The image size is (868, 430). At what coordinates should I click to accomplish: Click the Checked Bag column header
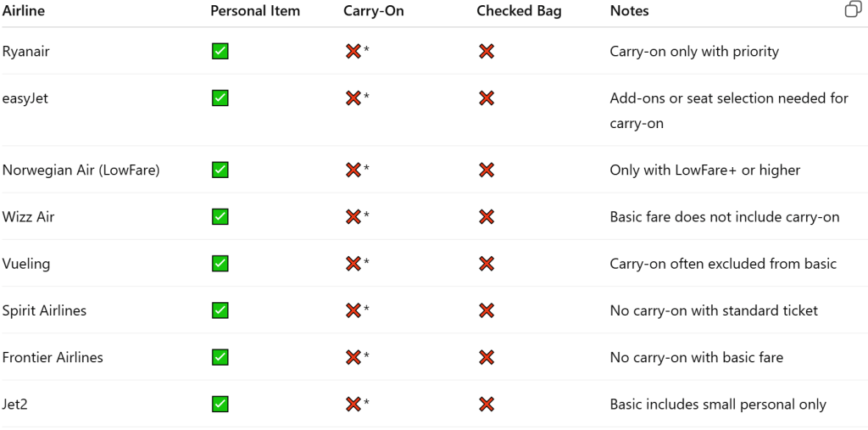tap(519, 11)
